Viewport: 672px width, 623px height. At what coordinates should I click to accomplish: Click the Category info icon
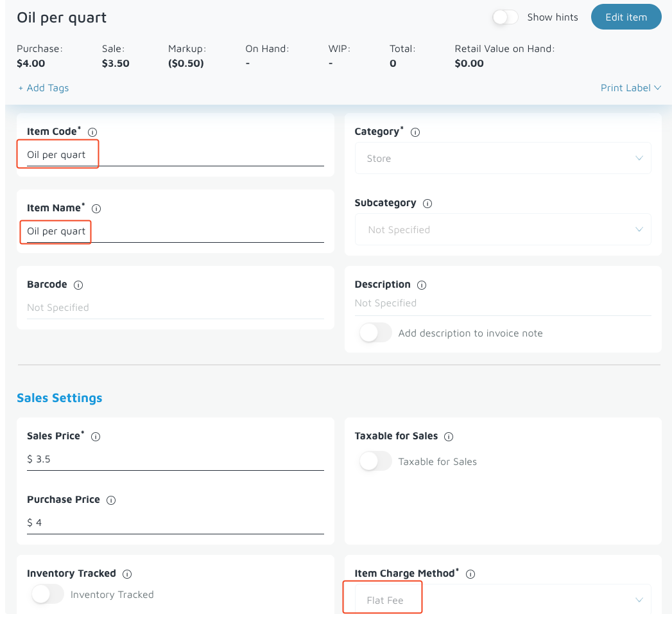(x=415, y=132)
